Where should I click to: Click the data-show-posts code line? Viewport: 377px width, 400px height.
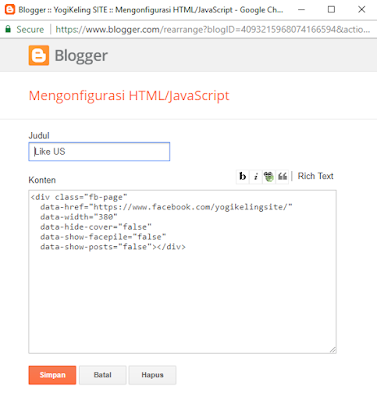point(113,247)
